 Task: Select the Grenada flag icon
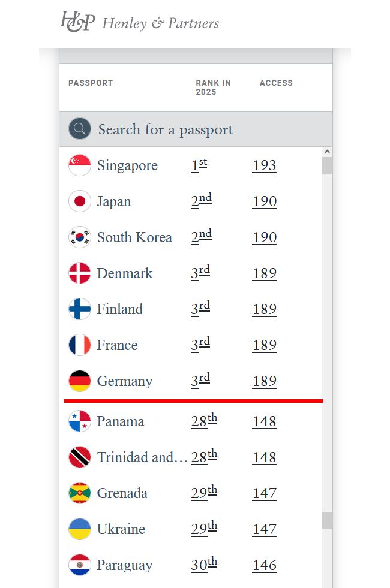point(80,493)
